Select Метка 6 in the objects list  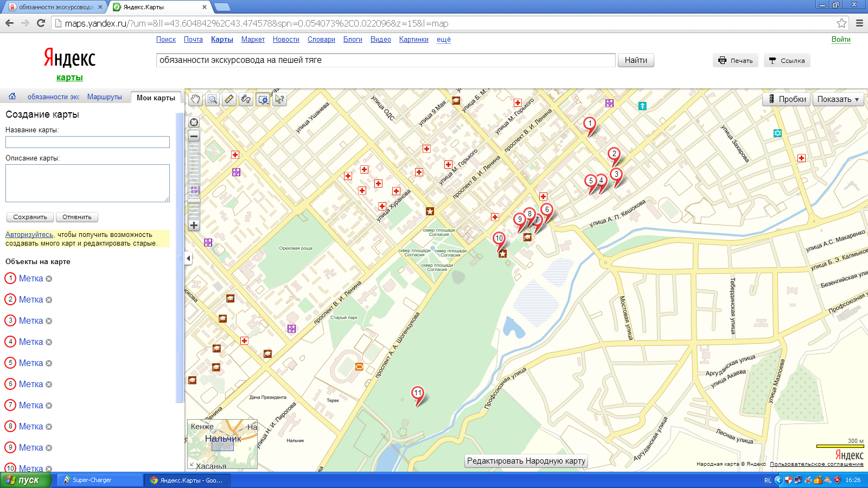point(31,384)
